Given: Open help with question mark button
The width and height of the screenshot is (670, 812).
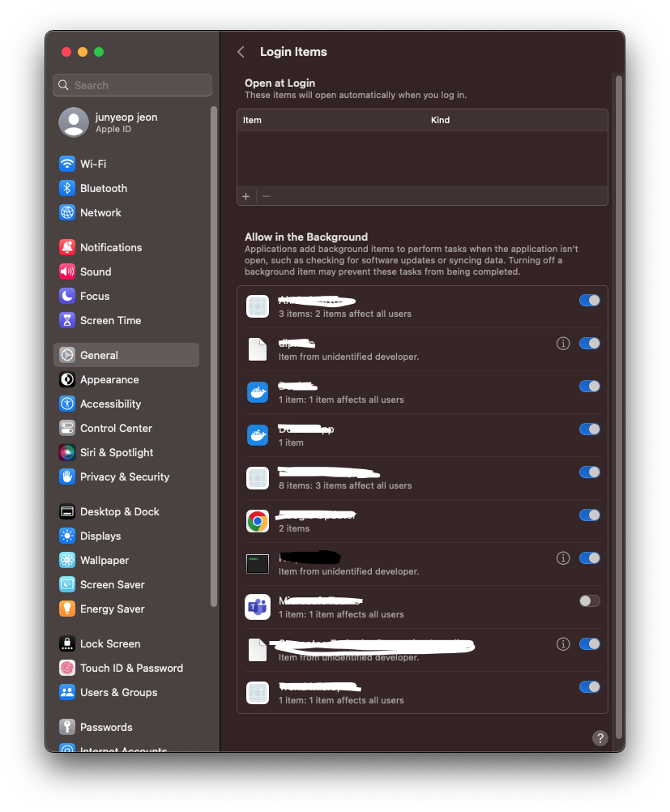Looking at the screenshot, I should (x=600, y=738).
